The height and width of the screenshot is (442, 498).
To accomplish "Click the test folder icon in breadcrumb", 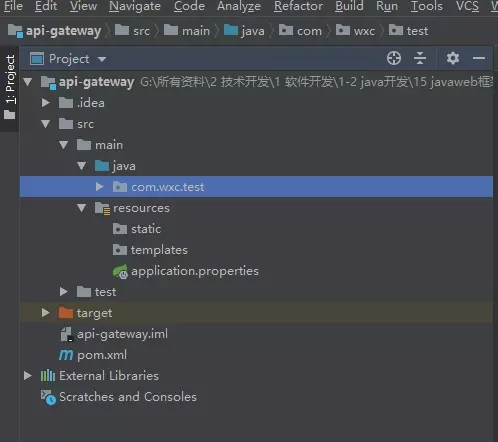I will pyautogui.click(x=396, y=30).
